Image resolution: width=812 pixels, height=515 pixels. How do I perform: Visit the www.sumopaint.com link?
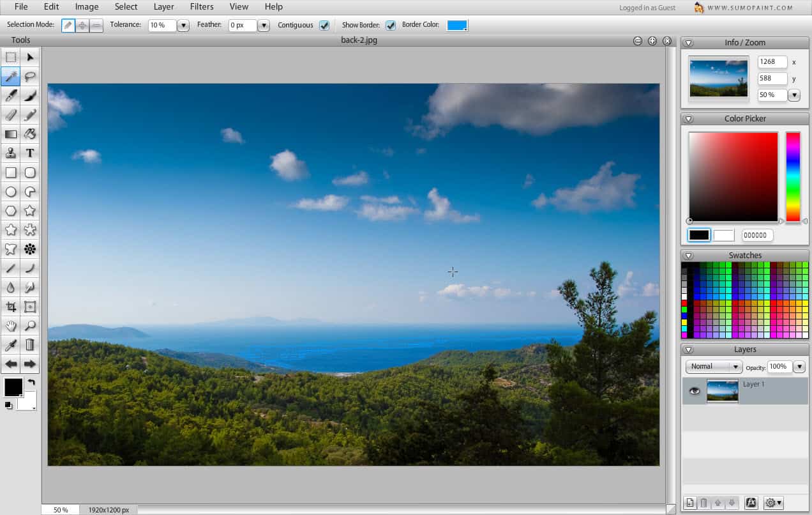click(x=749, y=8)
